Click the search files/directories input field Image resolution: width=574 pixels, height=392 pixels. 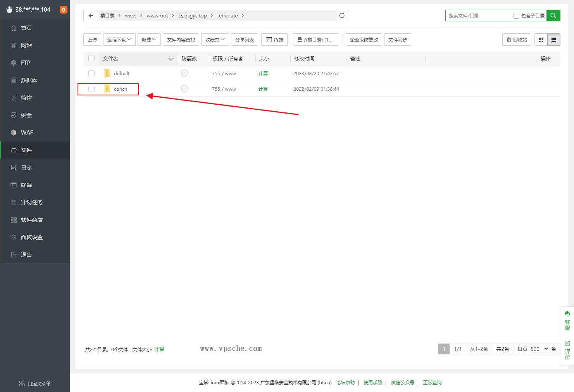click(479, 16)
